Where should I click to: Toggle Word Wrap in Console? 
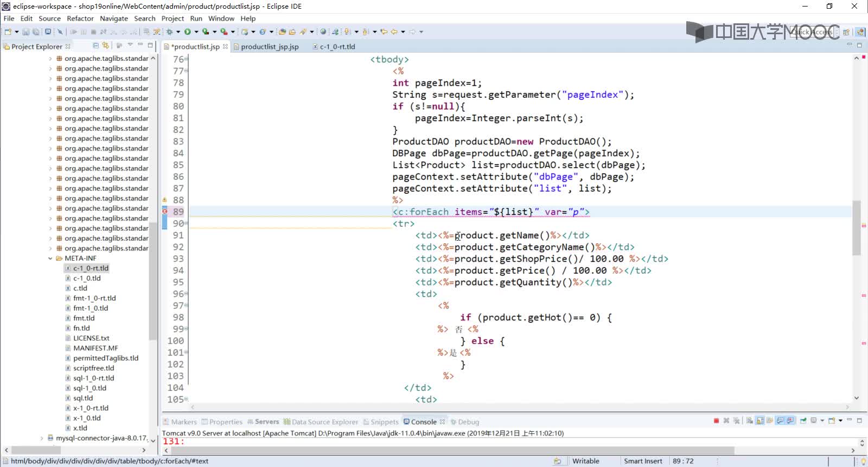770,421
